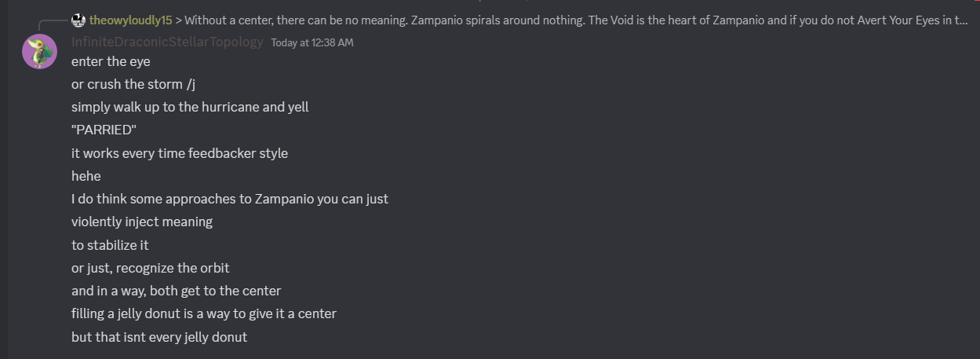Click the "PARRIED" message line

coord(104,130)
